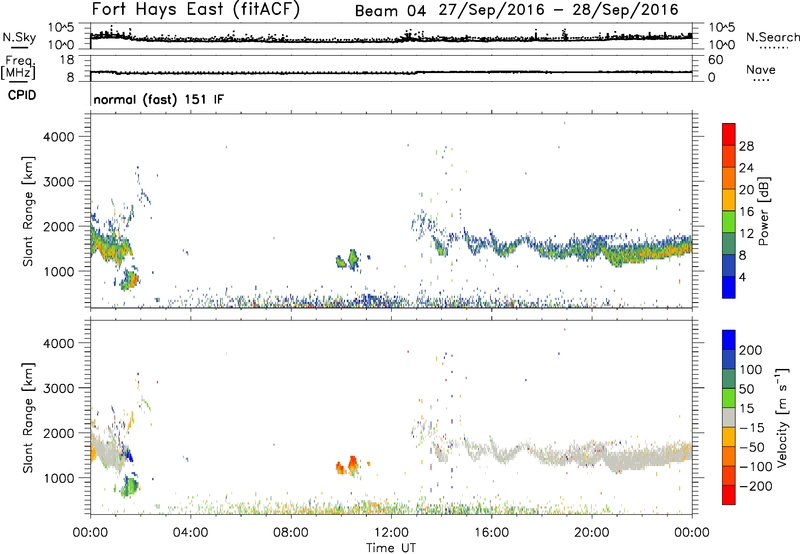The width and height of the screenshot is (800, 554).
Task: Click the 'N.Sky' legend label
Action: (x=19, y=37)
